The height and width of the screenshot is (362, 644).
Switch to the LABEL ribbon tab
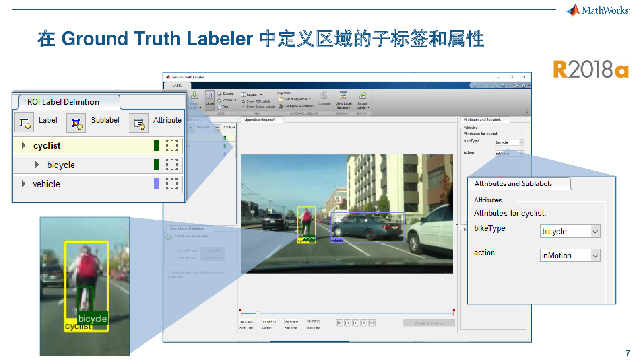coord(177,86)
